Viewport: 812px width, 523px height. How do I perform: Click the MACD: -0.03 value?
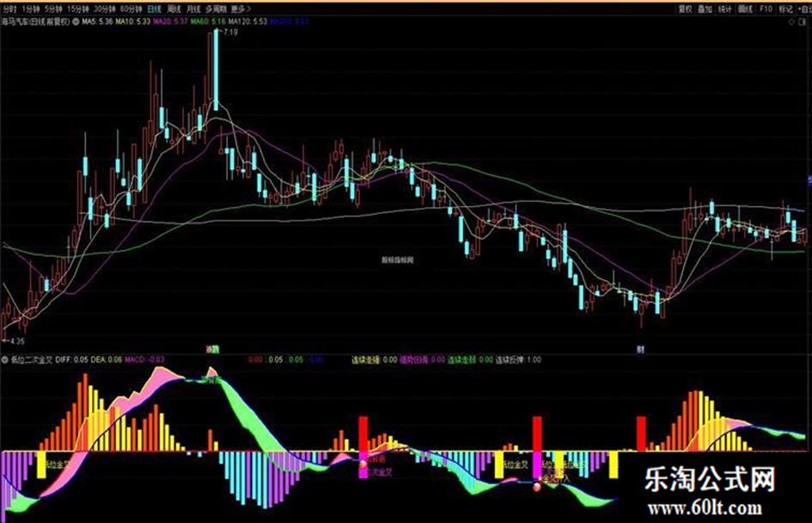pyautogui.click(x=145, y=359)
